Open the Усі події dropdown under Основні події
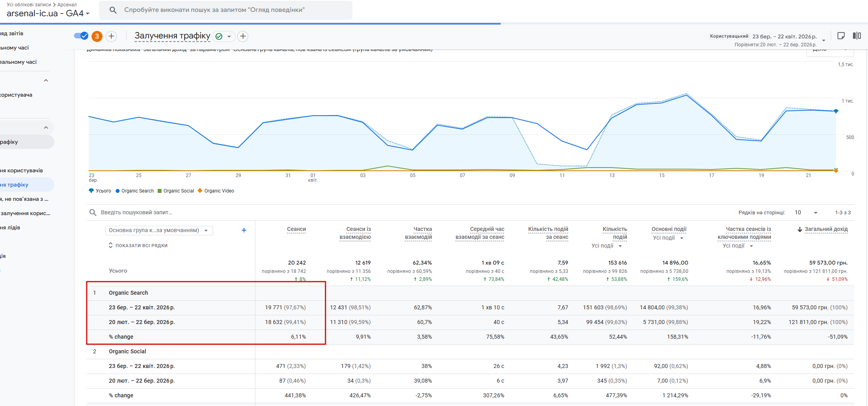The image size is (868, 406). coord(668,238)
